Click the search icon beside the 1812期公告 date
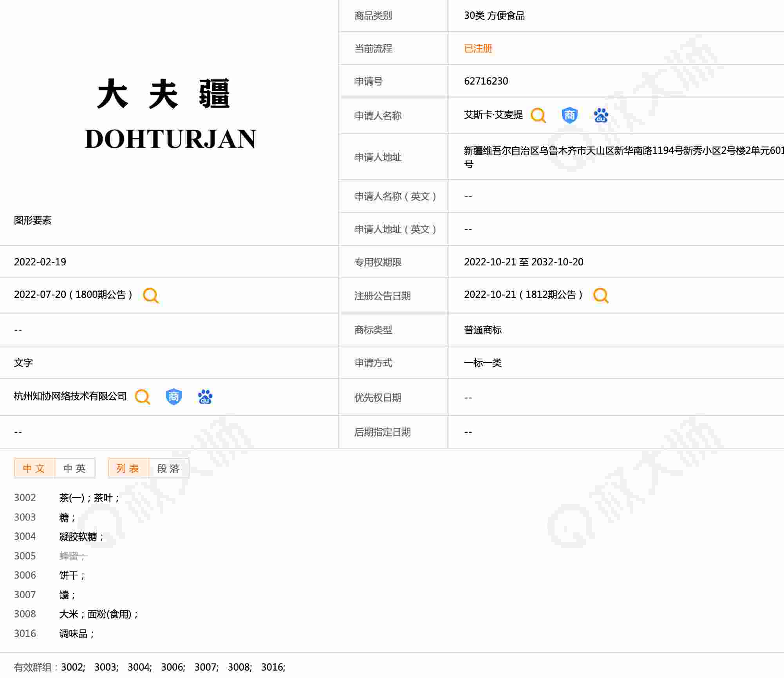The image size is (784, 678). coord(601,296)
